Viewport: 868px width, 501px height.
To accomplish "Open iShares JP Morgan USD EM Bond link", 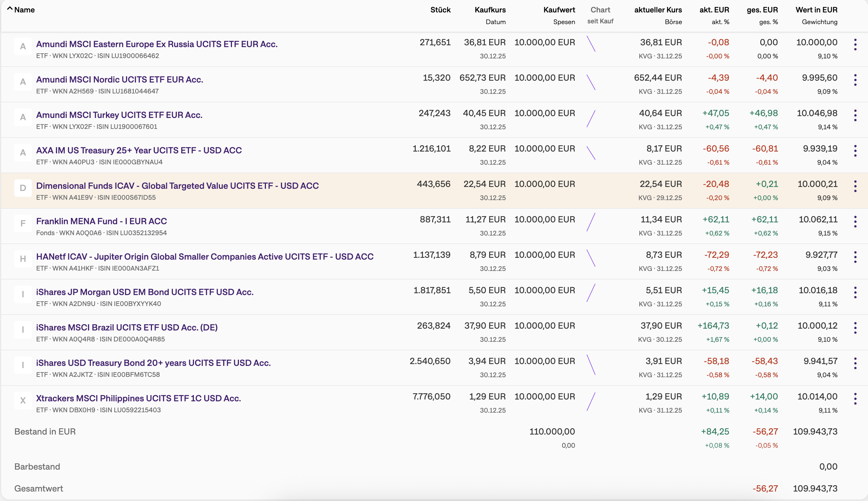I will [145, 292].
